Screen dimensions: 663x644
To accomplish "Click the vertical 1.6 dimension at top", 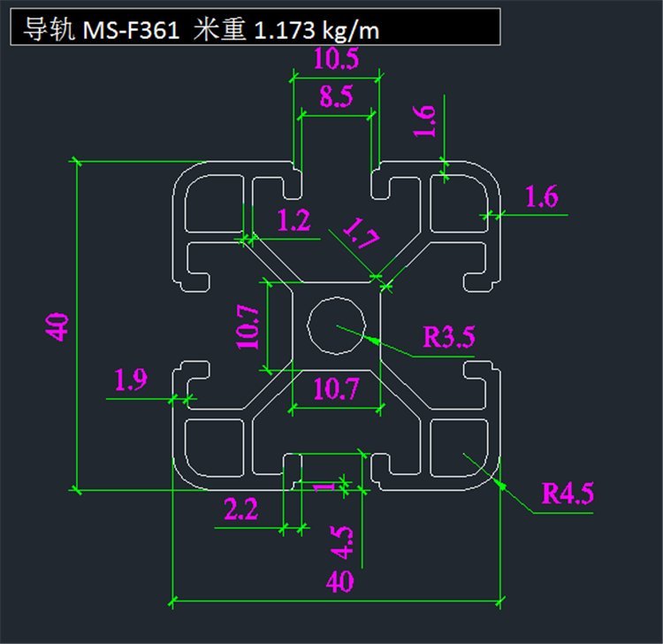I will (424, 121).
